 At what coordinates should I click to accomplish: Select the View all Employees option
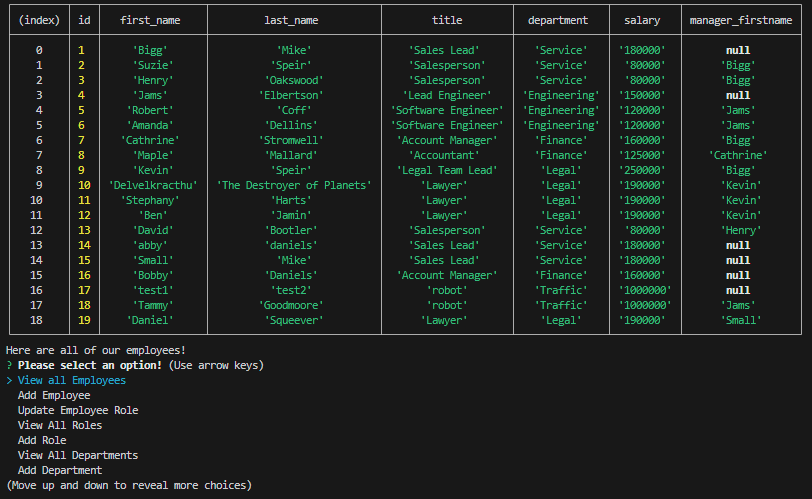click(72, 380)
